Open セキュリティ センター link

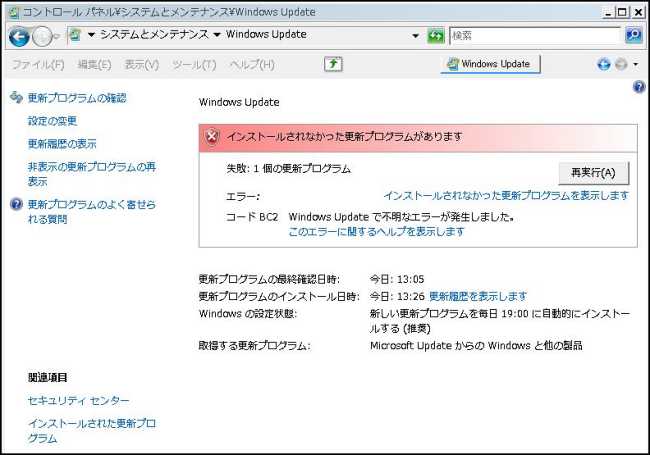[x=78, y=401]
